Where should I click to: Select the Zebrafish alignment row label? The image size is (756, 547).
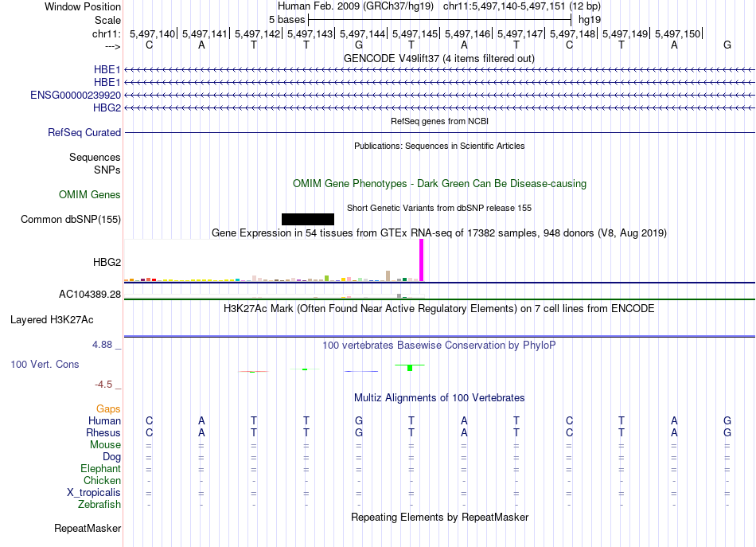click(x=99, y=504)
